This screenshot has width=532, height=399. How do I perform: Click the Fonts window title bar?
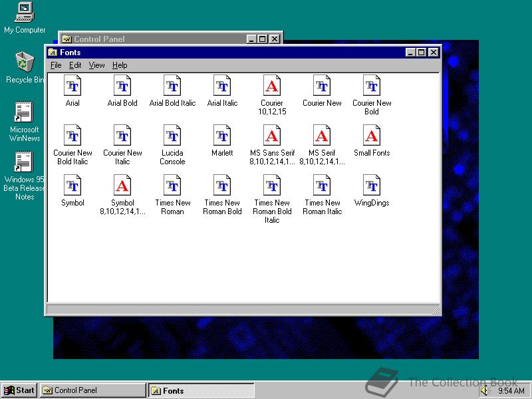[x=226, y=53]
